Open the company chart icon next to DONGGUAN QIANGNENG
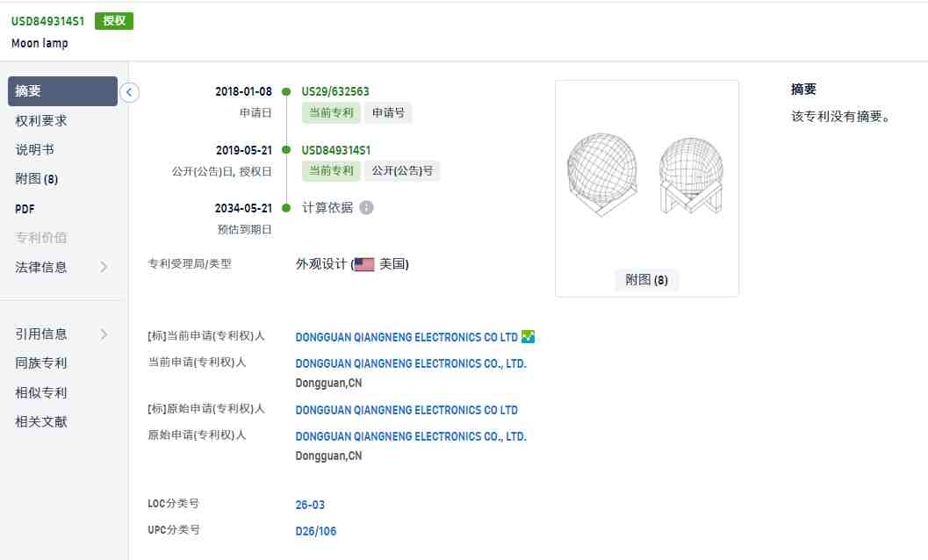Image resolution: width=928 pixels, height=560 pixels. (x=528, y=337)
